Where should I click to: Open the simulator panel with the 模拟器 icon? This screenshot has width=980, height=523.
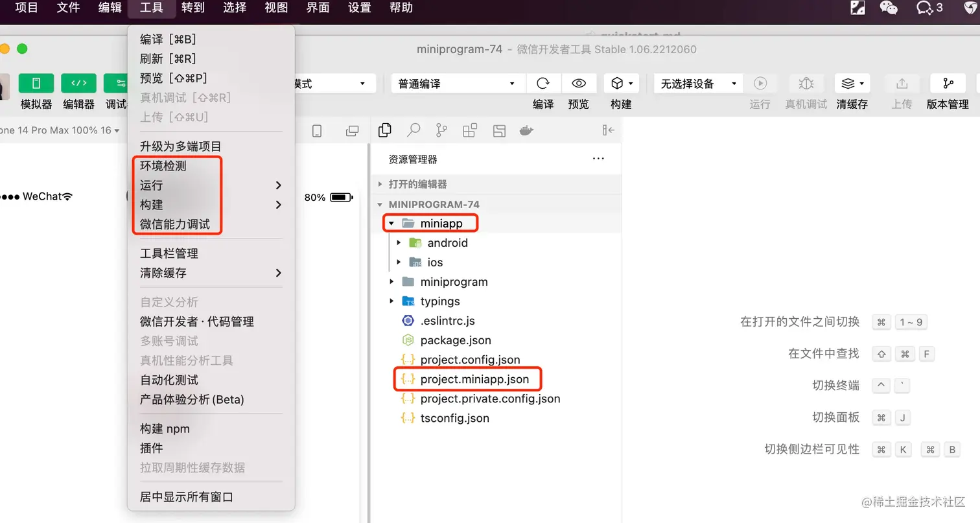(x=36, y=84)
